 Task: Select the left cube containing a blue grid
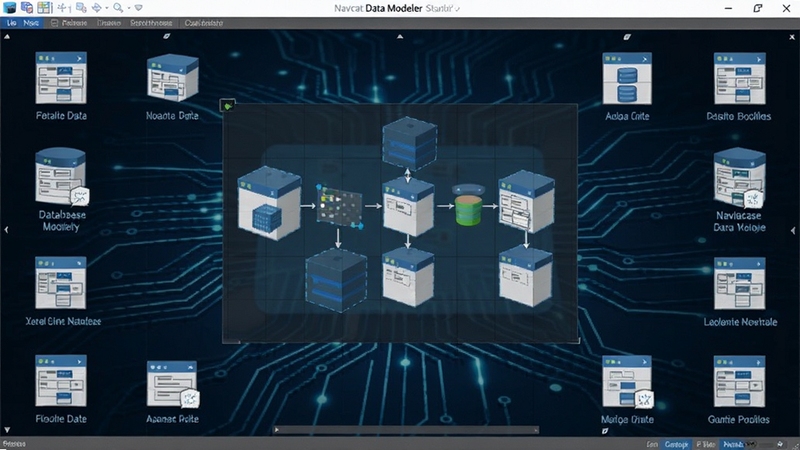click(x=270, y=203)
